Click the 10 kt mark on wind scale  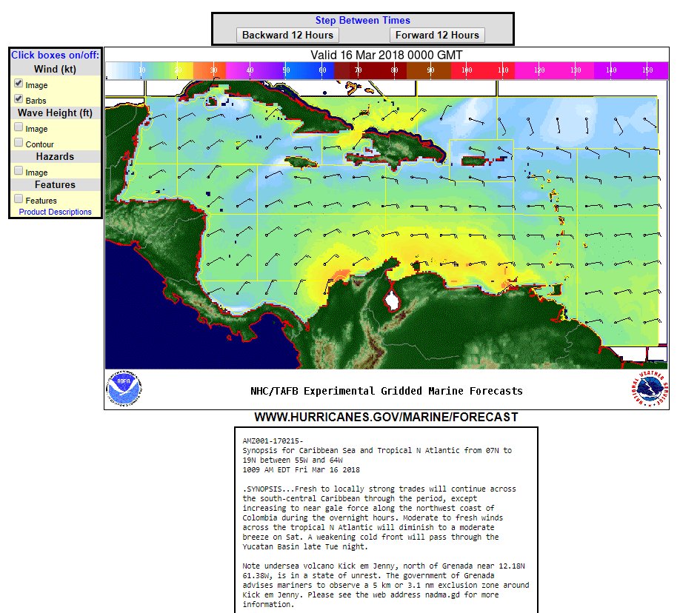click(142, 70)
